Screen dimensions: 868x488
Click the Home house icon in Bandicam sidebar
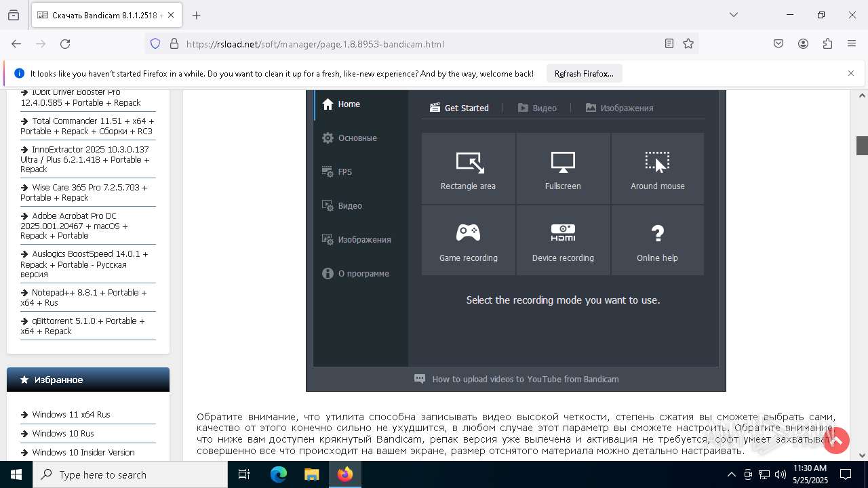tap(328, 104)
